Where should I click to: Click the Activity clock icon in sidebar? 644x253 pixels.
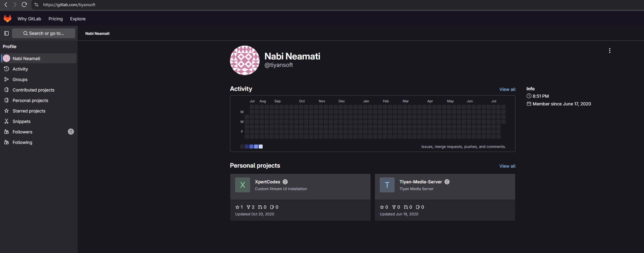pyautogui.click(x=6, y=69)
